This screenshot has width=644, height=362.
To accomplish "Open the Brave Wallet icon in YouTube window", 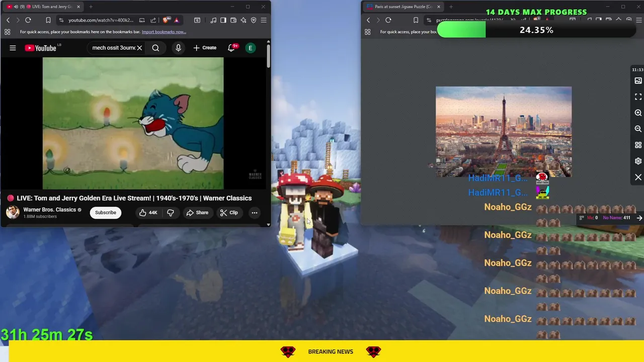I will (x=233, y=20).
